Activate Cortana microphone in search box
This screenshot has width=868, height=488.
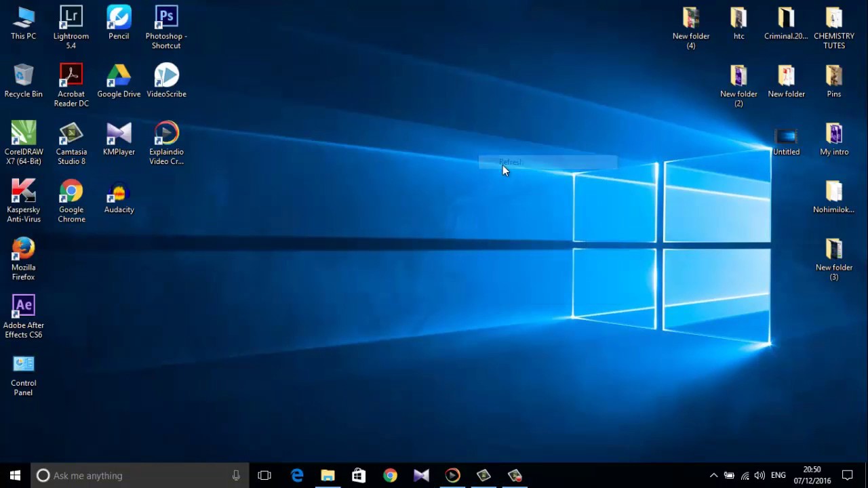(x=236, y=475)
